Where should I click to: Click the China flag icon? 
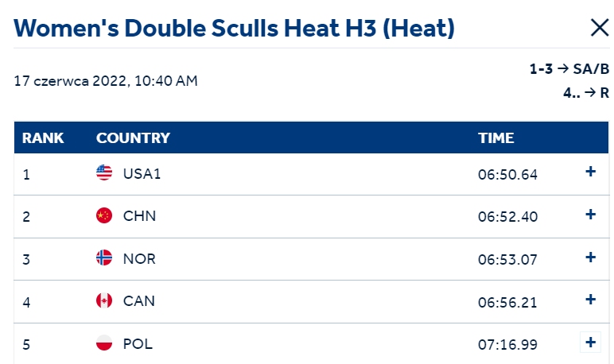pos(104,215)
